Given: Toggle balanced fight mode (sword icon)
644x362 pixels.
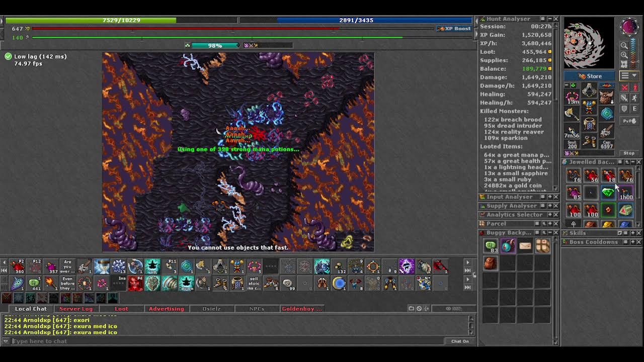Looking at the screenshot, I should (624, 98).
